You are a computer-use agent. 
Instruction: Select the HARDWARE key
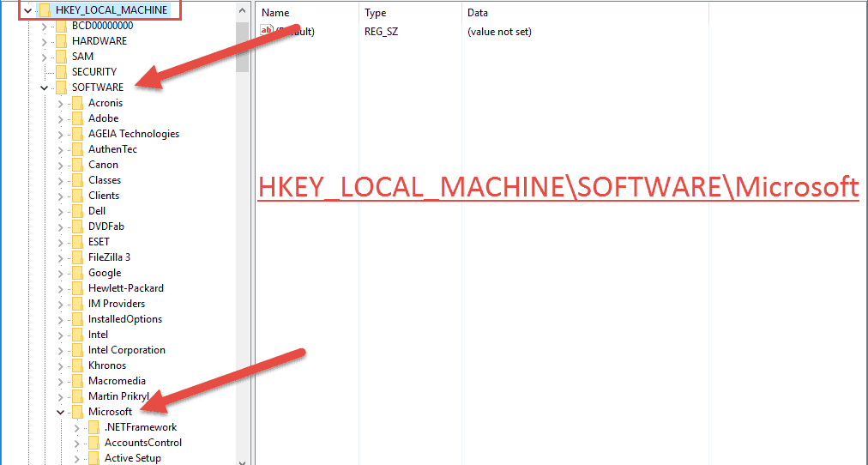click(x=99, y=41)
